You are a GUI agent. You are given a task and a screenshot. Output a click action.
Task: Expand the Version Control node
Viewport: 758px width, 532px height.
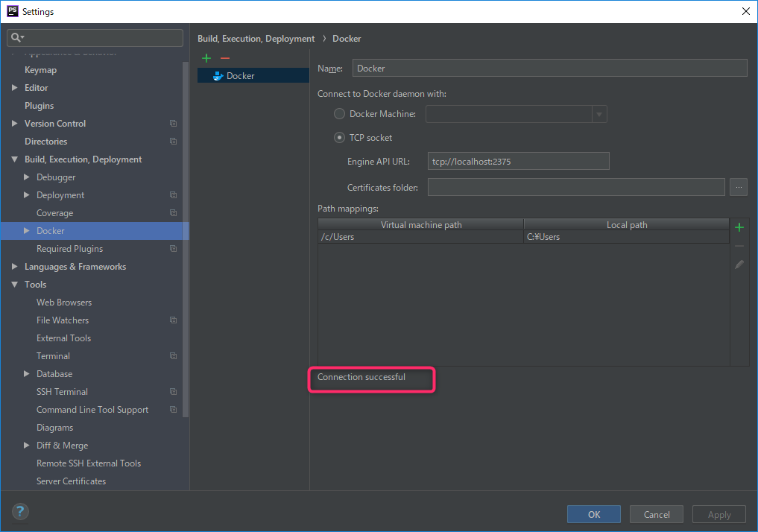14,123
